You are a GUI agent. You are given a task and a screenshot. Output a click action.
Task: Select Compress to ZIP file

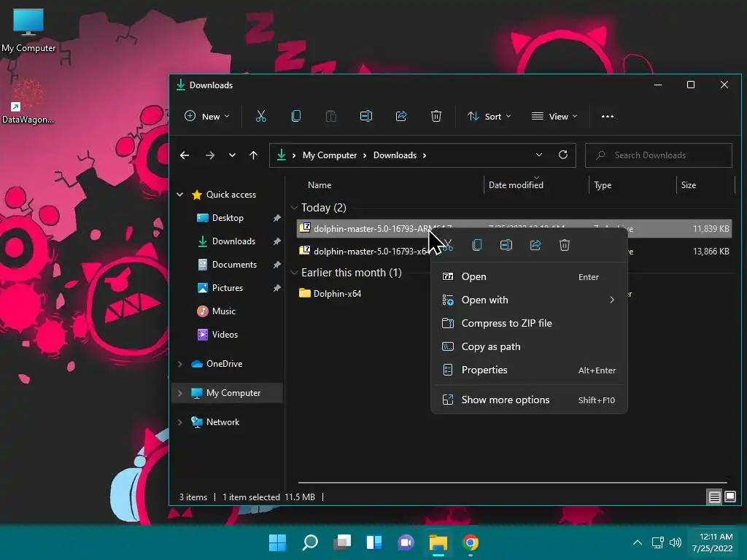[529, 323]
